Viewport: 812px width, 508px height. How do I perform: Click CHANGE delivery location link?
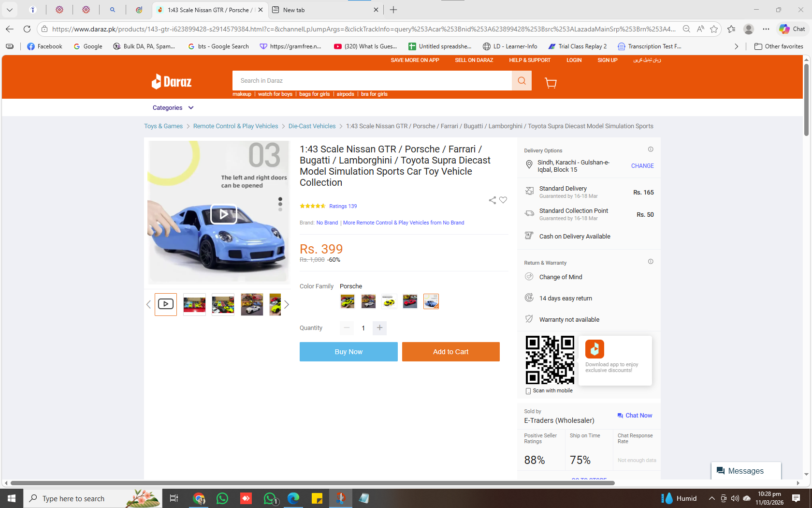(x=642, y=166)
